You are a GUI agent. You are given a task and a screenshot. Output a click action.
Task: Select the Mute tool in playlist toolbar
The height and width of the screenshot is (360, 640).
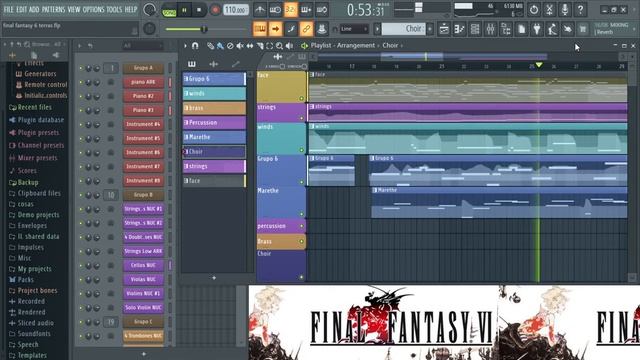tap(240, 46)
